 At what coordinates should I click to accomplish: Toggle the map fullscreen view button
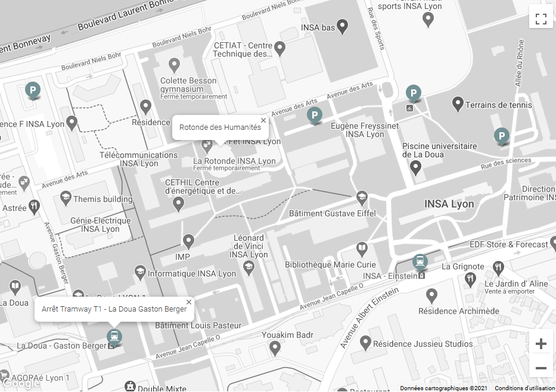541,18
